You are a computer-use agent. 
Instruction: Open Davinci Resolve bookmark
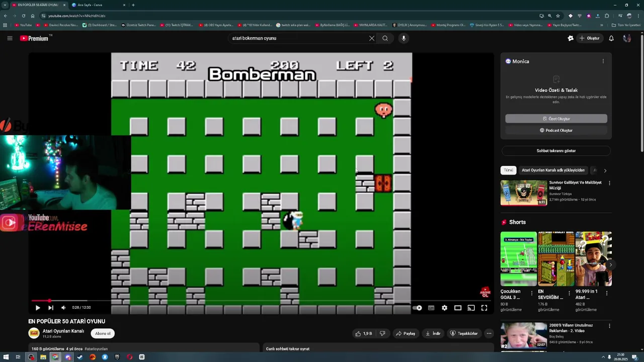click(x=60, y=25)
